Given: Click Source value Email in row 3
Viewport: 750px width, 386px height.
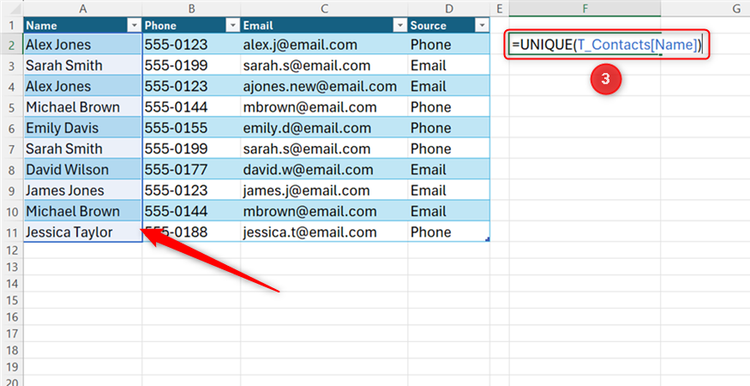Looking at the screenshot, I should pos(449,66).
